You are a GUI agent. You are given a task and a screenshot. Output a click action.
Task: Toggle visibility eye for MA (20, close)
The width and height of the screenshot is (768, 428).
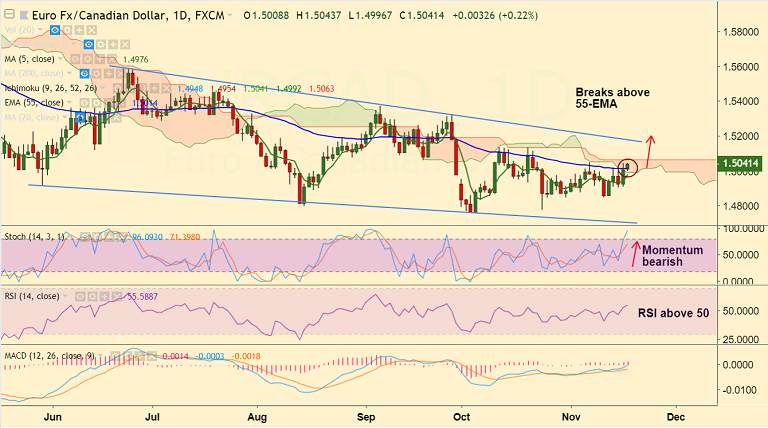80,118
